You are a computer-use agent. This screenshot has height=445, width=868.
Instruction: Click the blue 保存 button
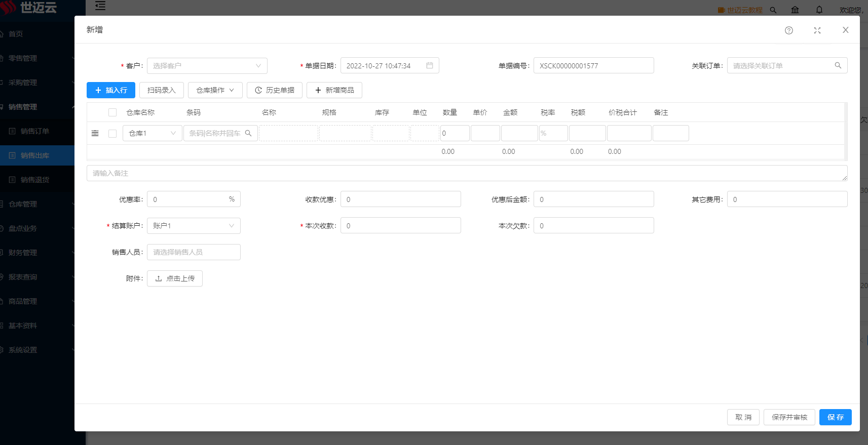[836, 417]
